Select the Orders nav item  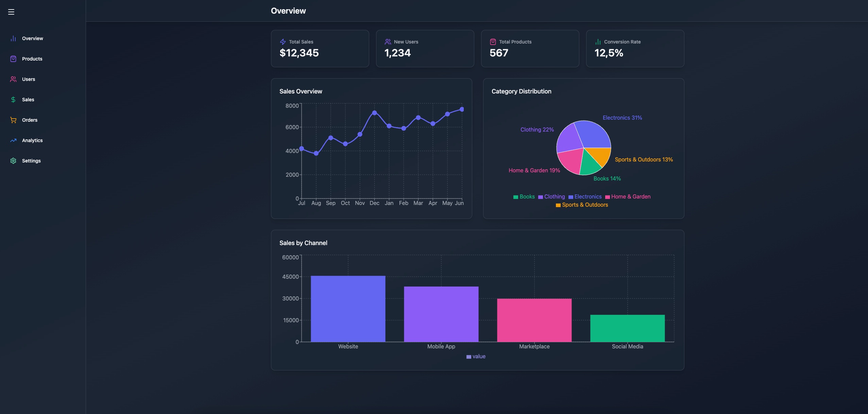tap(30, 120)
